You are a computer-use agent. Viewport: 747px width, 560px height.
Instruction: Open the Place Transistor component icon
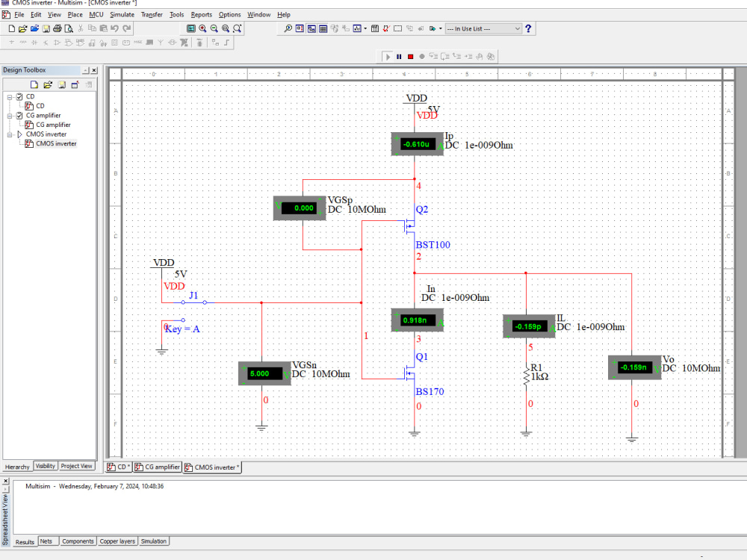point(45,43)
